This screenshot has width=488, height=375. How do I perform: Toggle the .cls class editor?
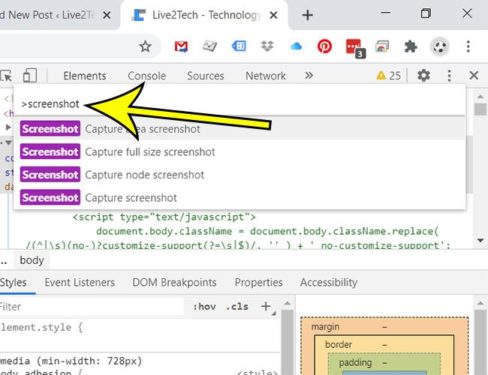click(237, 306)
